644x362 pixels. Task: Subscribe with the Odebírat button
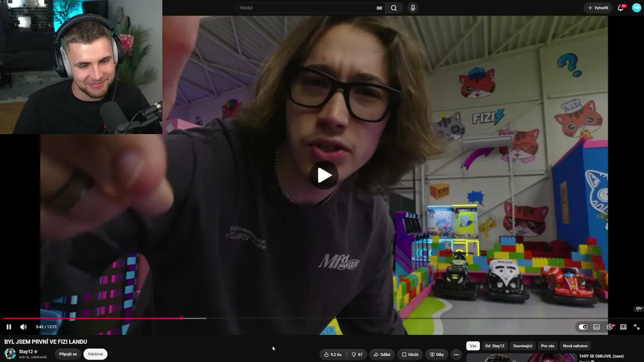click(x=96, y=354)
